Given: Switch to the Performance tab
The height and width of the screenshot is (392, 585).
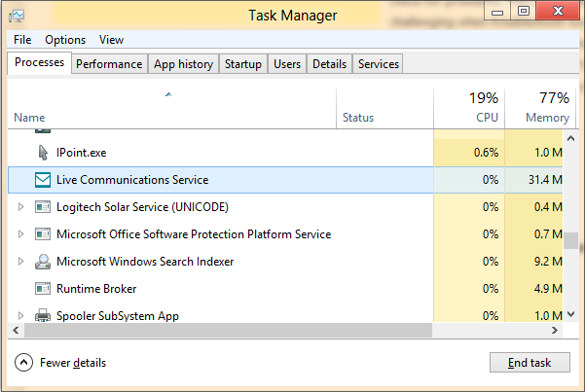Looking at the screenshot, I should pos(109,64).
